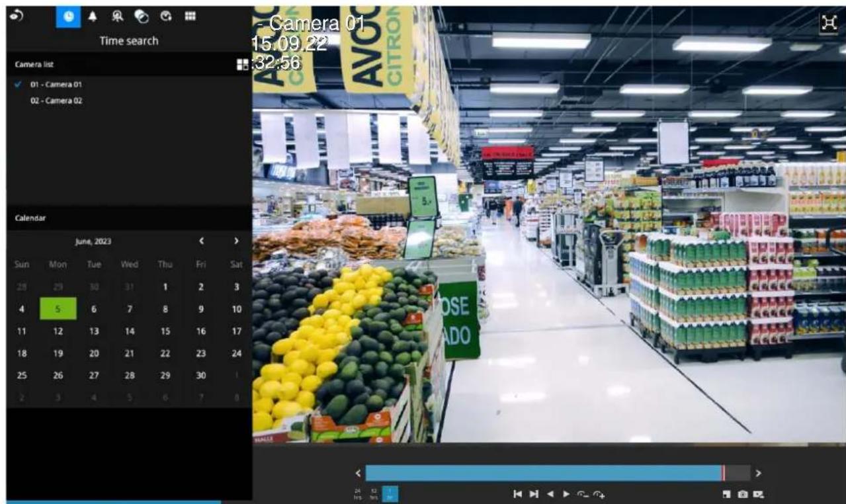The image size is (846, 504).
Task: Play video forward
Action: click(x=566, y=494)
